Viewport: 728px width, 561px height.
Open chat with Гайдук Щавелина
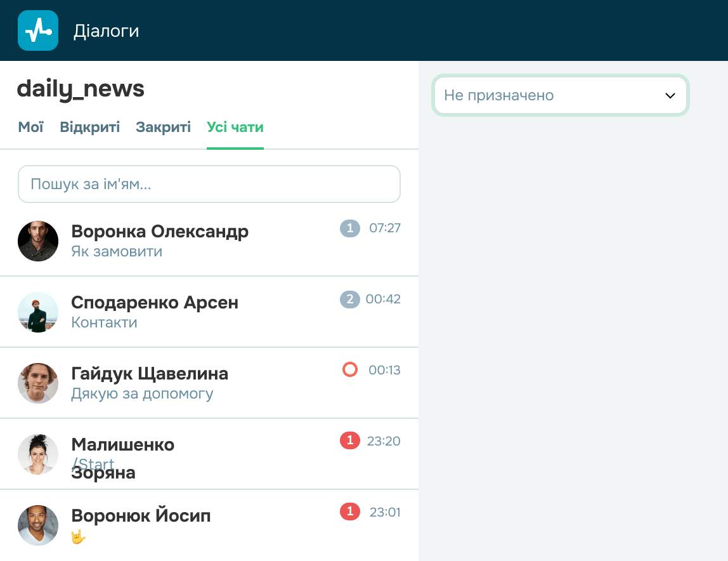click(209, 383)
